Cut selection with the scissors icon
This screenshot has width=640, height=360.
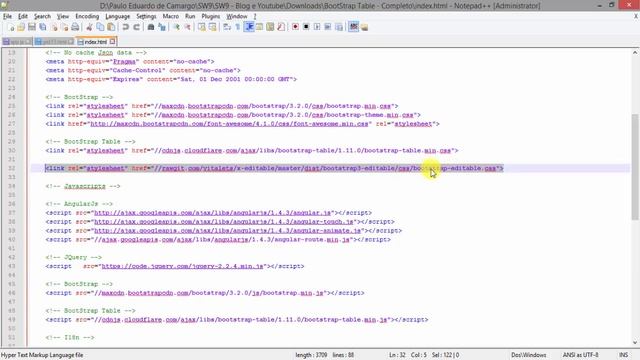click(89, 27)
